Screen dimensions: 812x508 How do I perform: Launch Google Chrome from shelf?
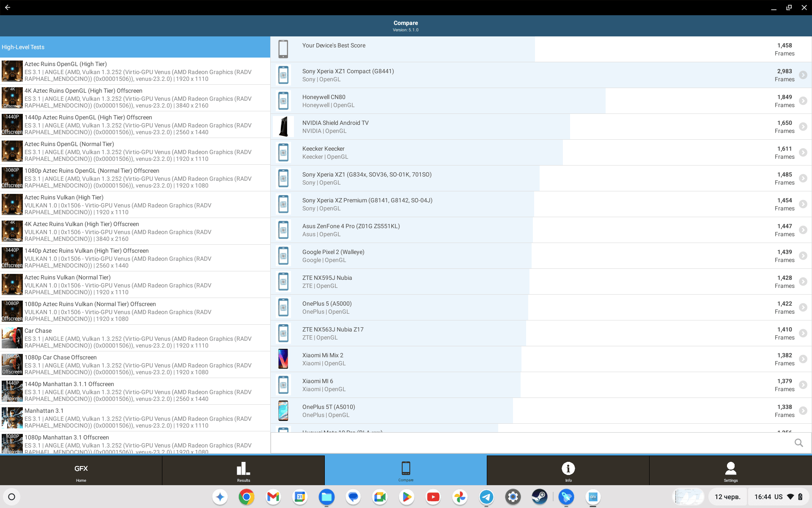tap(246, 497)
